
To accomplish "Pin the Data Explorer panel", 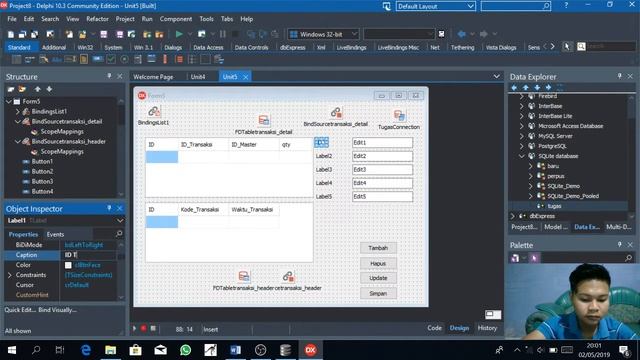I will tap(620, 76).
